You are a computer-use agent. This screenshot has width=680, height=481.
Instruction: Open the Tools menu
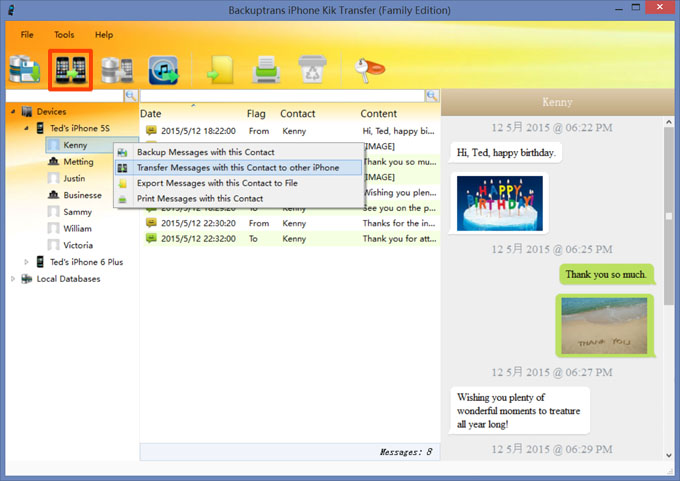tap(64, 35)
